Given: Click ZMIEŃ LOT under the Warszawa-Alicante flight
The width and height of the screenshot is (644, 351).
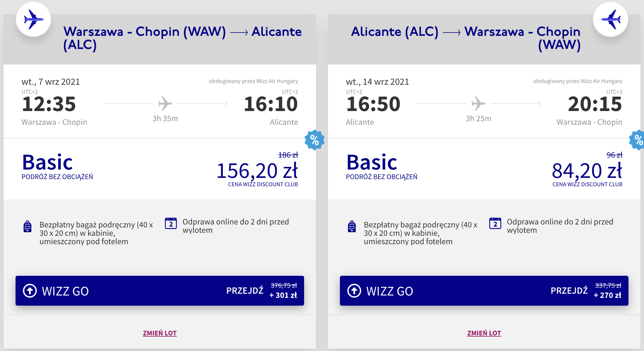Looking at the screenshot, I should pos(160,333).
